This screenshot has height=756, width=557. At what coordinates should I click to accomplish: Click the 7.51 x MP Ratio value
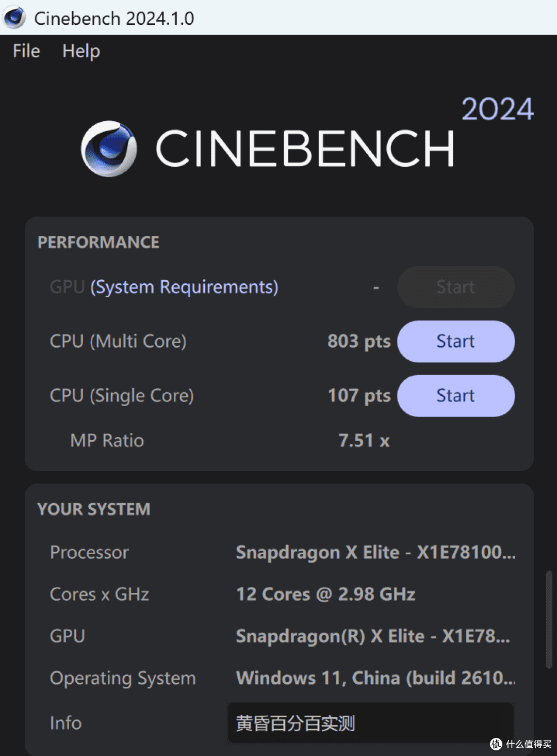point(364,440)
